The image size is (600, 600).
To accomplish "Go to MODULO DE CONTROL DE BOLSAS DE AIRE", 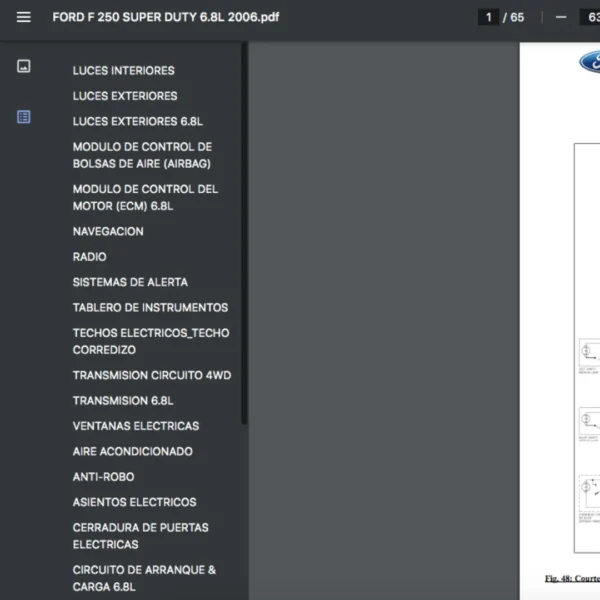I will pyautogui.click(x=142, y=155).
